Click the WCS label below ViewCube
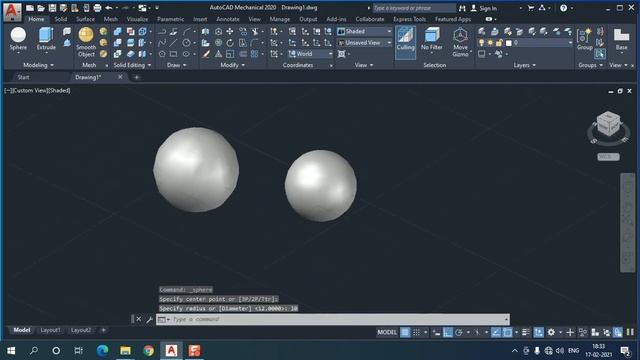 coord(608,157)
